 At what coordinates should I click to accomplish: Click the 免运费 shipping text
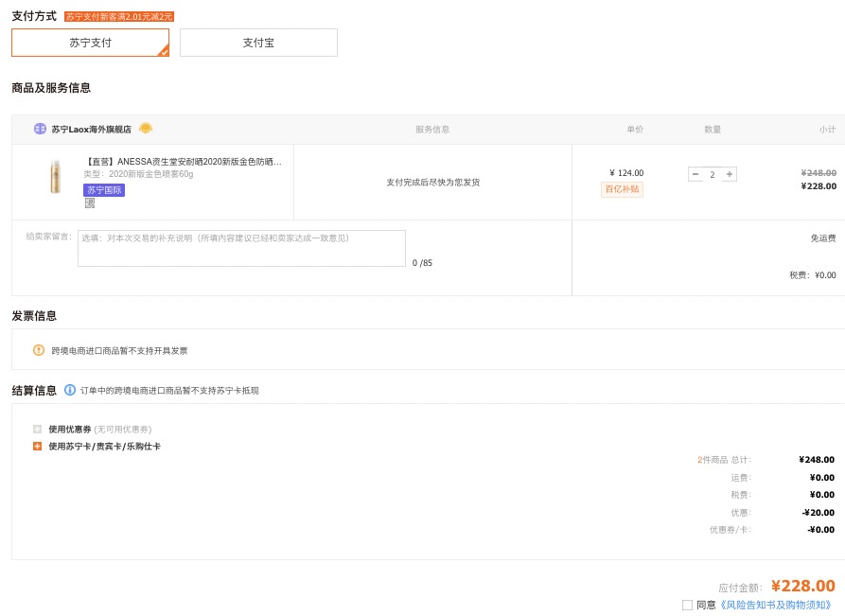tap(823, 238)
